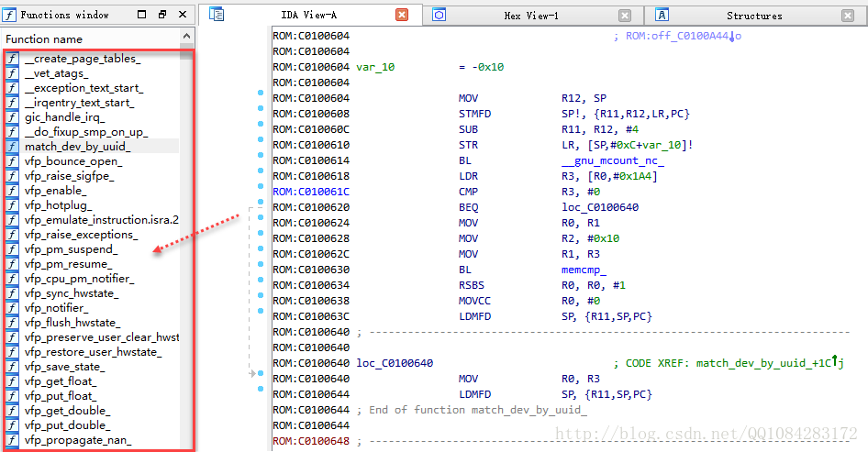The image size is (868, 452).
Task: Select vfp_raise_exceptions_ function
Action: [82, 235]
